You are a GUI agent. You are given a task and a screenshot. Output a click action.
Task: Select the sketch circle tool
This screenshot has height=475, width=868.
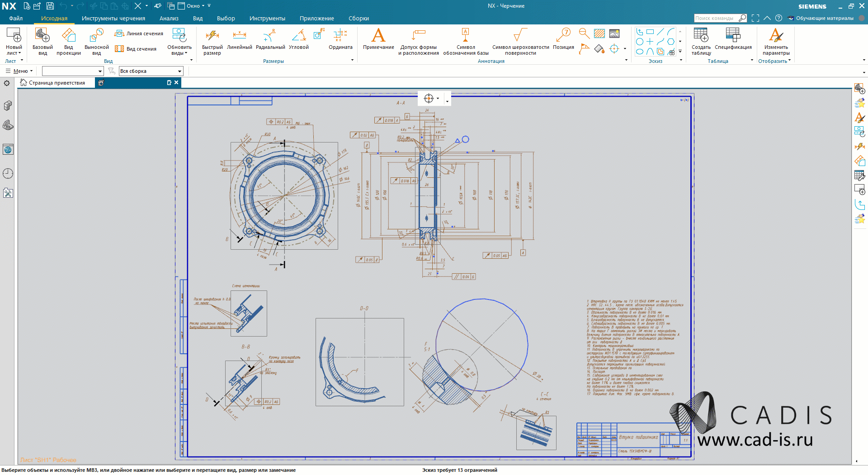pos(640,42)
